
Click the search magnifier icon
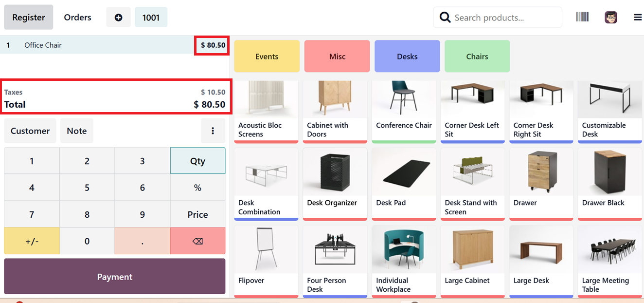[445, 18]
